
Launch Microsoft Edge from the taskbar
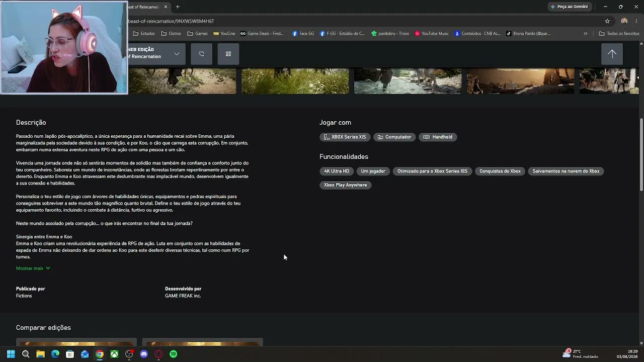pyautogui.click(x=55, y=354)
